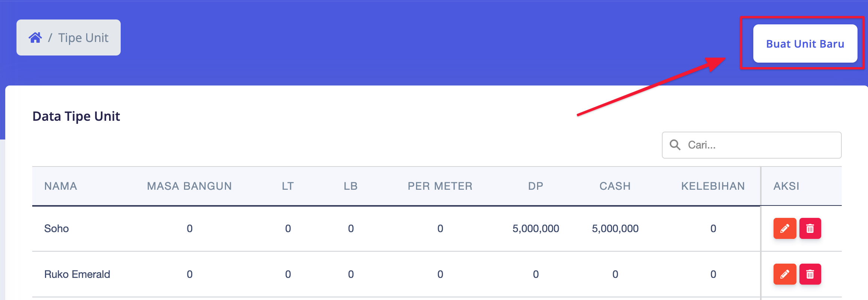Click the LT column header
This screenshot has height=300, width=868.
[x=288, y=186]
